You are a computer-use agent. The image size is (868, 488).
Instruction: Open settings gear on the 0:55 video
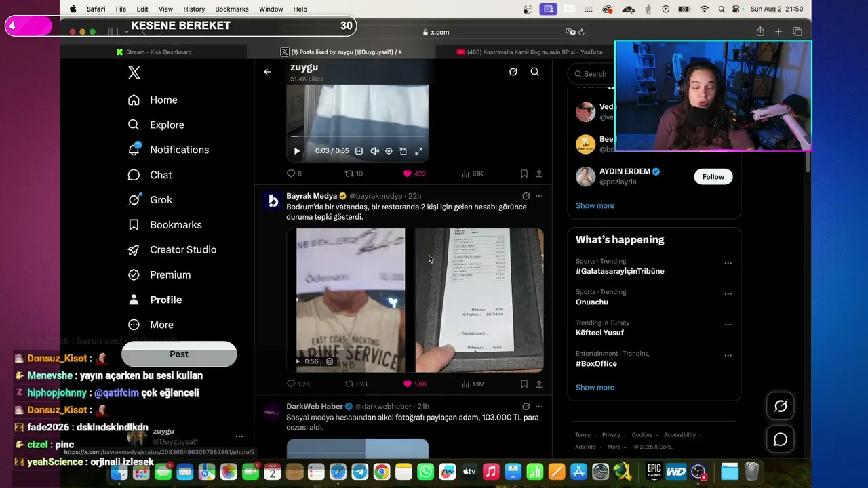[x=389, y=151]
